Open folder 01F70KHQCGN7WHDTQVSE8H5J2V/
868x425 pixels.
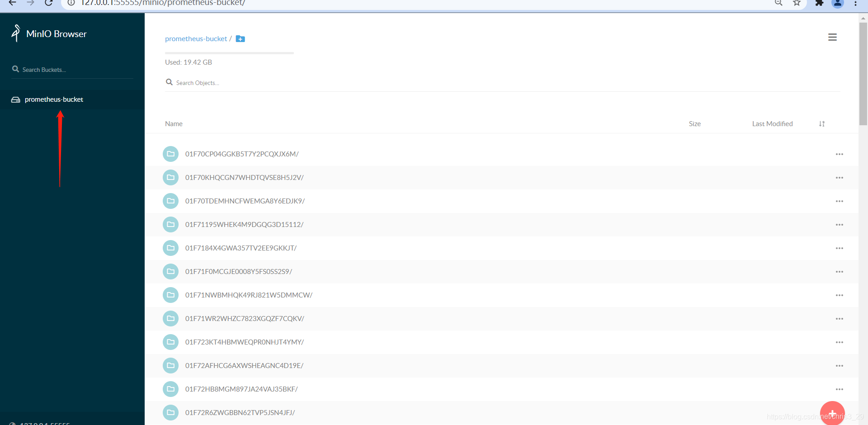pos(244,178)
